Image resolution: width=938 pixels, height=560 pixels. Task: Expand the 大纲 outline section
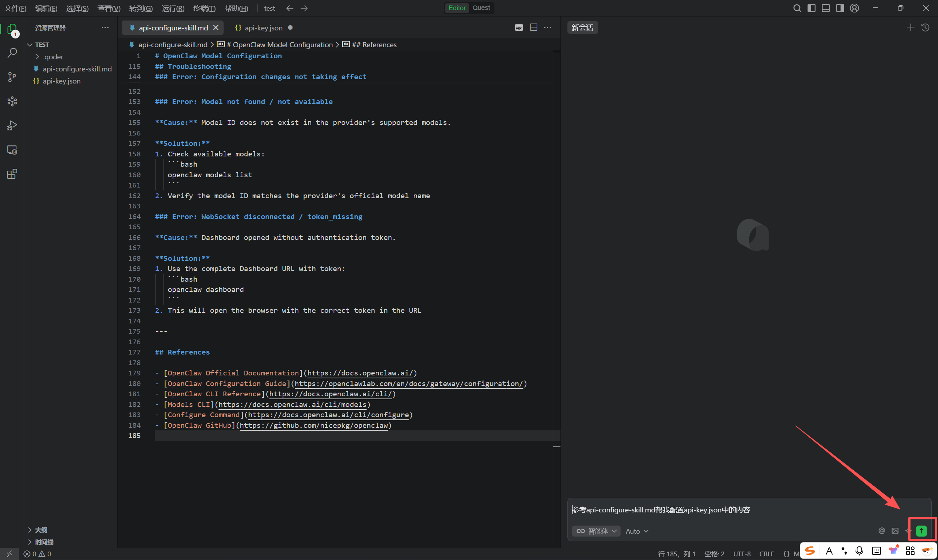(41, 530)
